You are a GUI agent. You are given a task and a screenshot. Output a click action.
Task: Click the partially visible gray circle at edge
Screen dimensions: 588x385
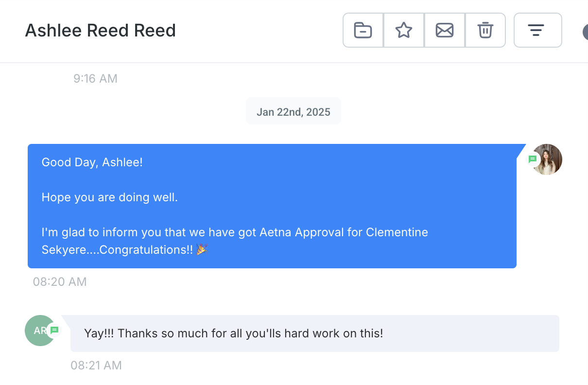point(585,32)
